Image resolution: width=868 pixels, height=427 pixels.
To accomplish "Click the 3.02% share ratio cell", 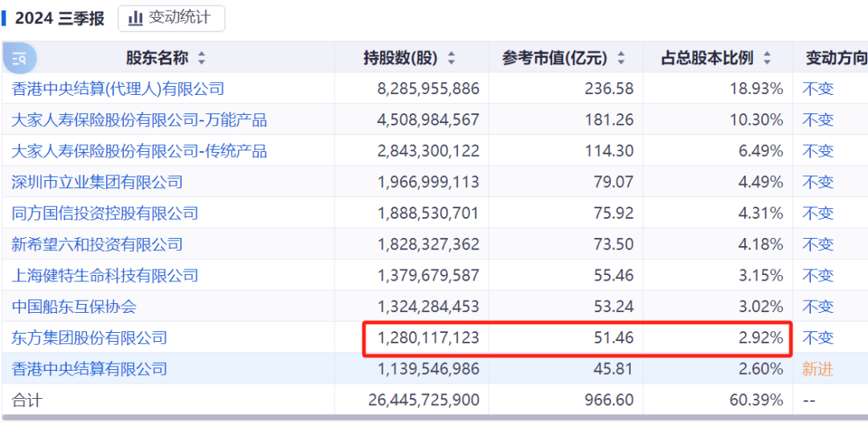I will 760,306.
